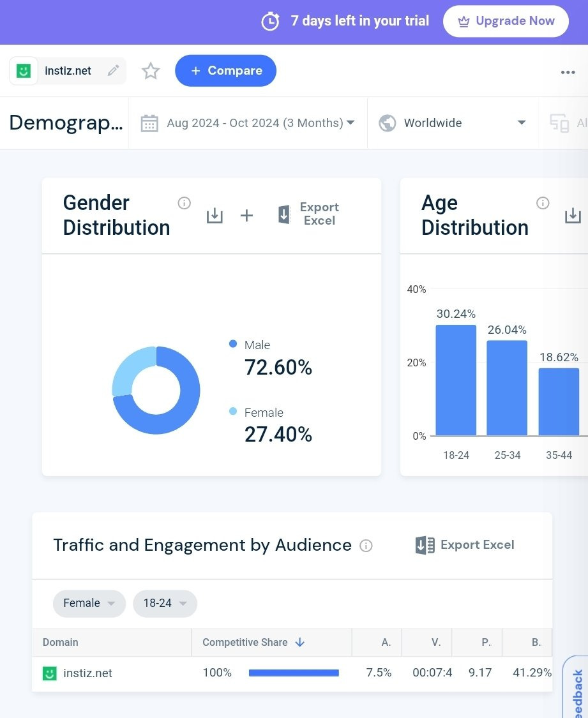Add Gender Distribution to dashboard with plus icon
This screenshot has width=588, height=718.
pos(246,215)
